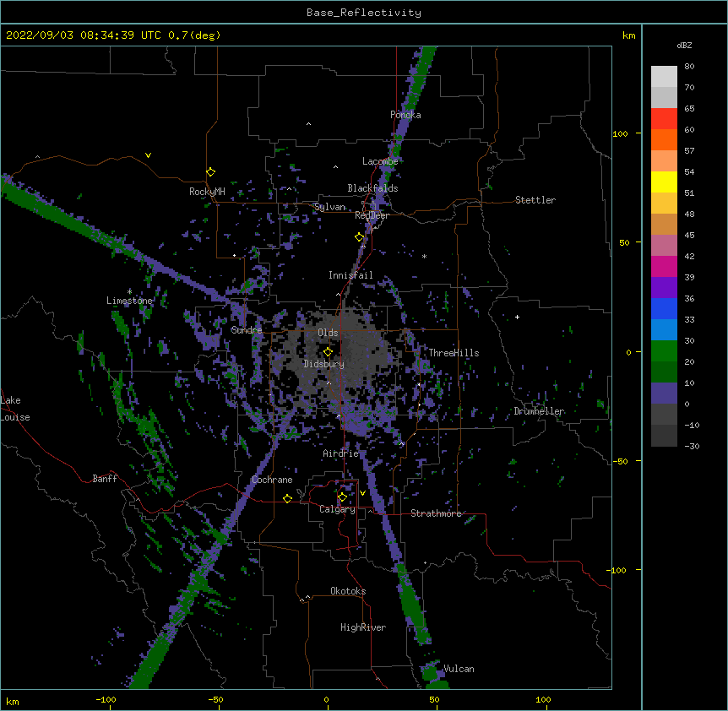Select the white 80-70 dBZ swatch
The height and width of the screenshot is (711, 728).
click(664, 77)
